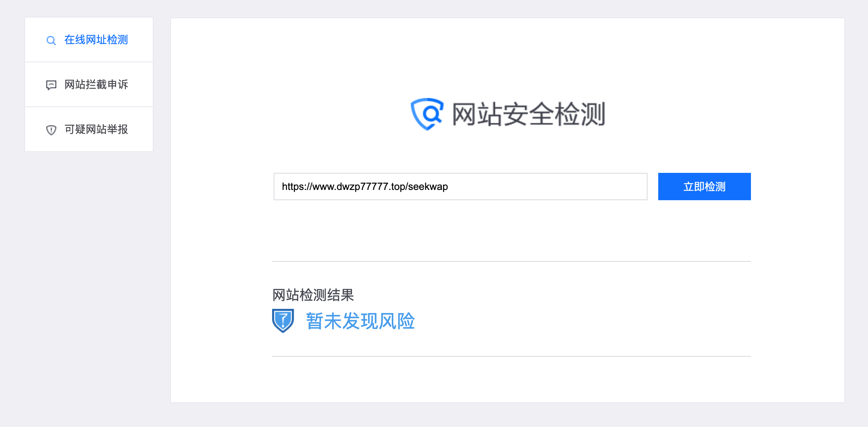Image resolution: width=868 pixels, height=427 pixels.
Task: Focus the URL input field
Action: [x=460, y=187]
